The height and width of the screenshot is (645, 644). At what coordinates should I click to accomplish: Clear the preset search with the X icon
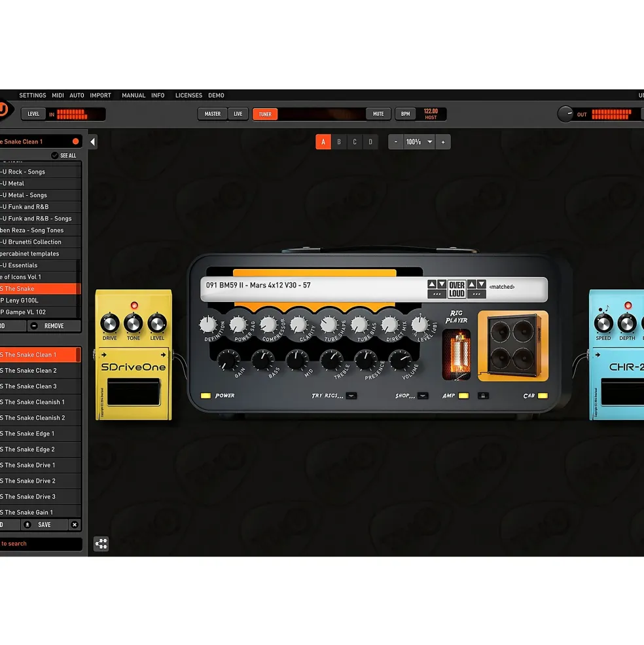click(75, 525)
